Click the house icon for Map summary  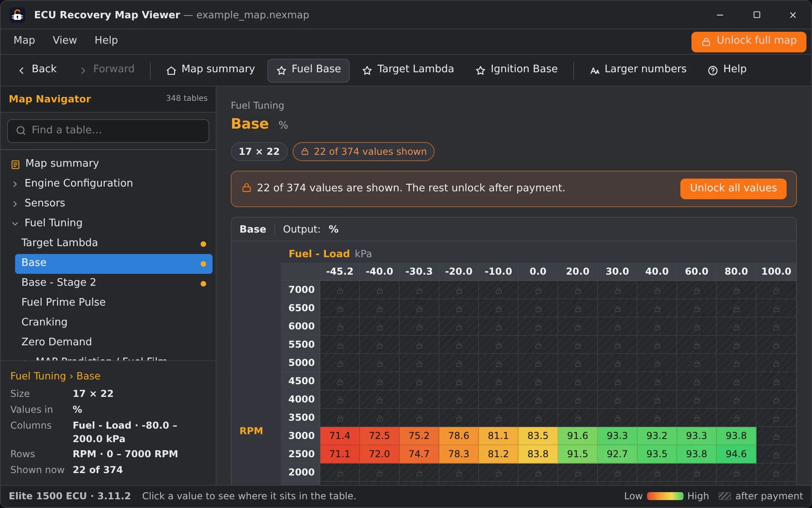pos(171,71)
